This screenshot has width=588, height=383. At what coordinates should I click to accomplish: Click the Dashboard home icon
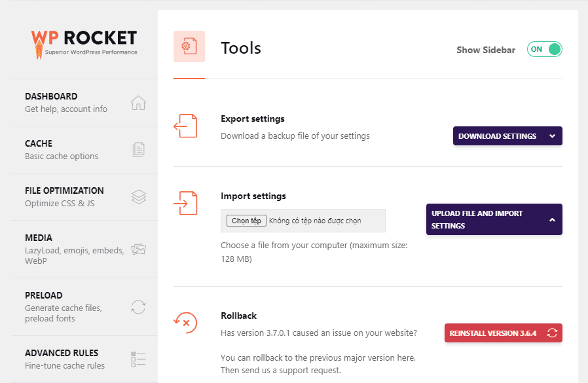point(138,103)
